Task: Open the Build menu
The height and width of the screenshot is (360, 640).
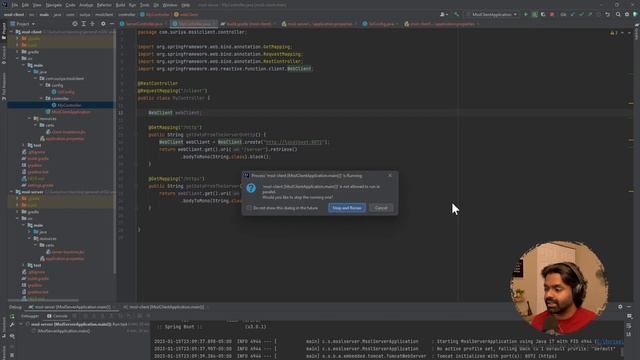Action: click(120, 5)
